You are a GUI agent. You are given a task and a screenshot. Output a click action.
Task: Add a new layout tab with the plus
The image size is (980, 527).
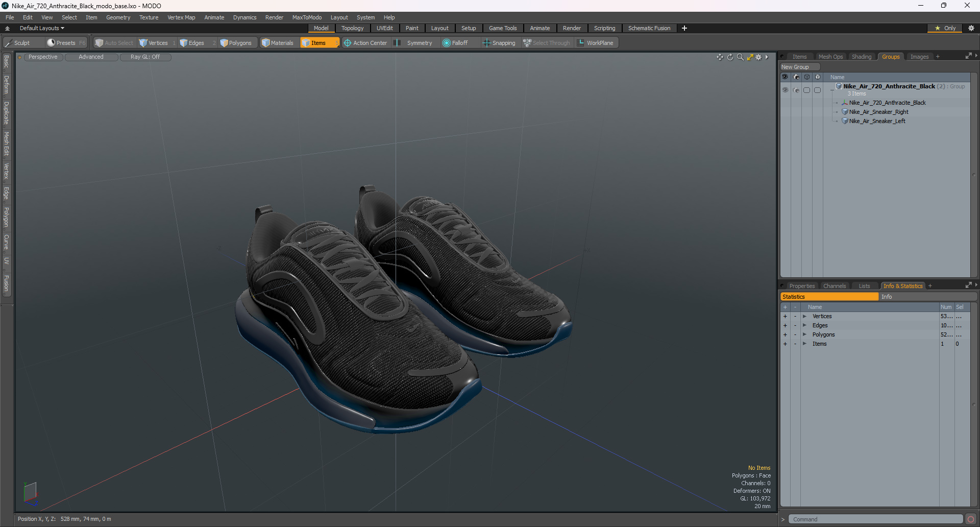click(684, 28)
